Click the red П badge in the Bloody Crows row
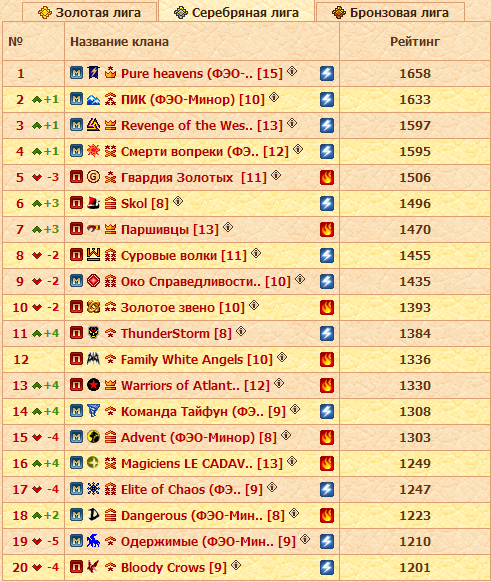Image resolution: width=491 pixels, height=582 pixels. coord(76,567)
